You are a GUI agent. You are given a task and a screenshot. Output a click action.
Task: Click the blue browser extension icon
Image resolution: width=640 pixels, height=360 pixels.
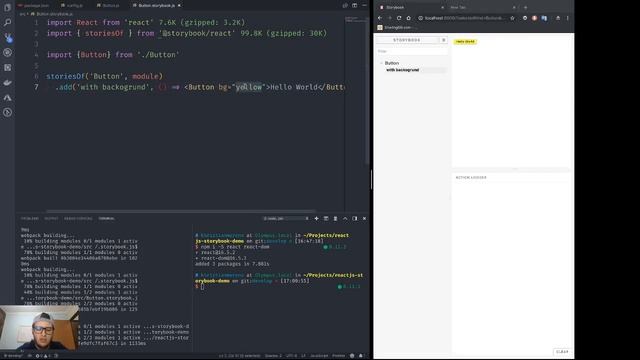[x=544, y=18]
